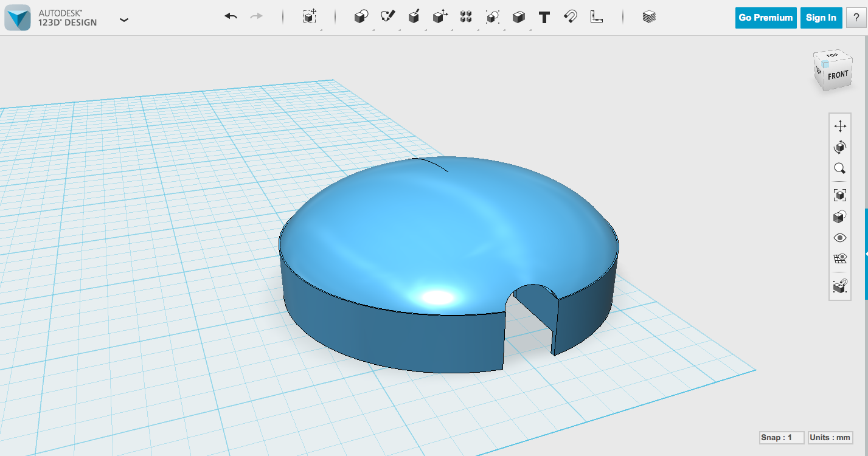
Task: Open the Measure tool
Action: click(x=596, y=17)
